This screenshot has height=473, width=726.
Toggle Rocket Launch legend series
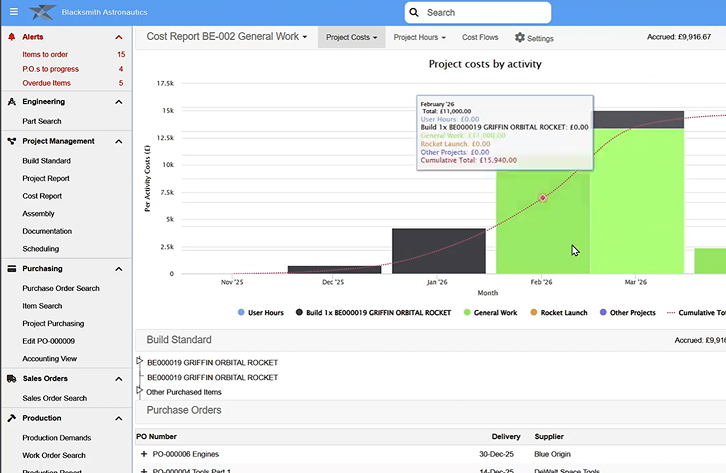tap(558, 312)
